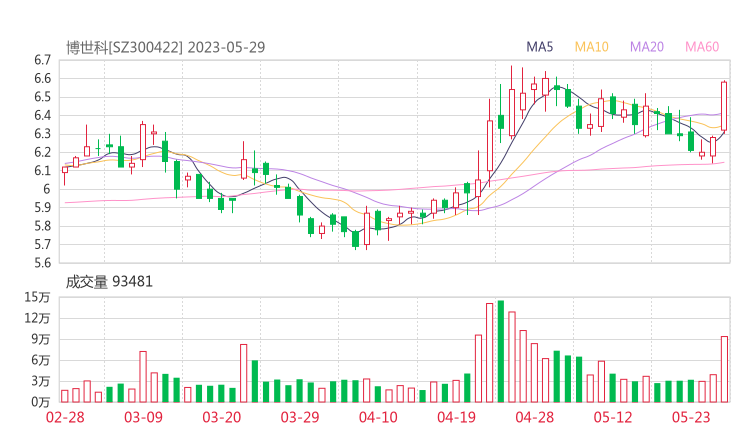Click the 6.1 price axis label
The width and height of the screenshot is (740, 440).
[x=42, y=170]
